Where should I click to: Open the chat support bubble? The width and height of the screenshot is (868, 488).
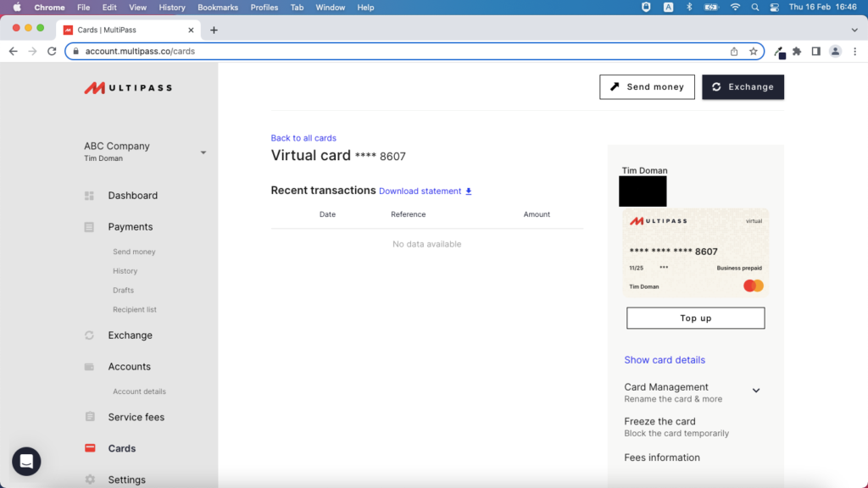click(x=26, y=462)
